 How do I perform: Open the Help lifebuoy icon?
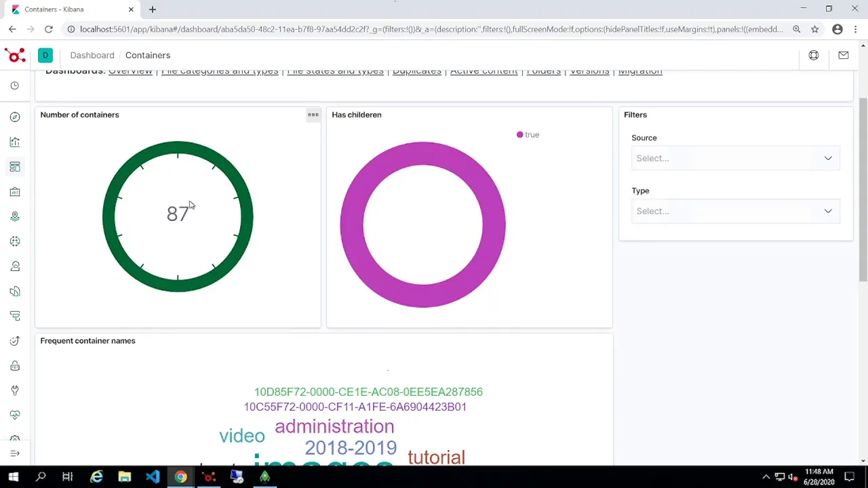[x=814, y=56]
